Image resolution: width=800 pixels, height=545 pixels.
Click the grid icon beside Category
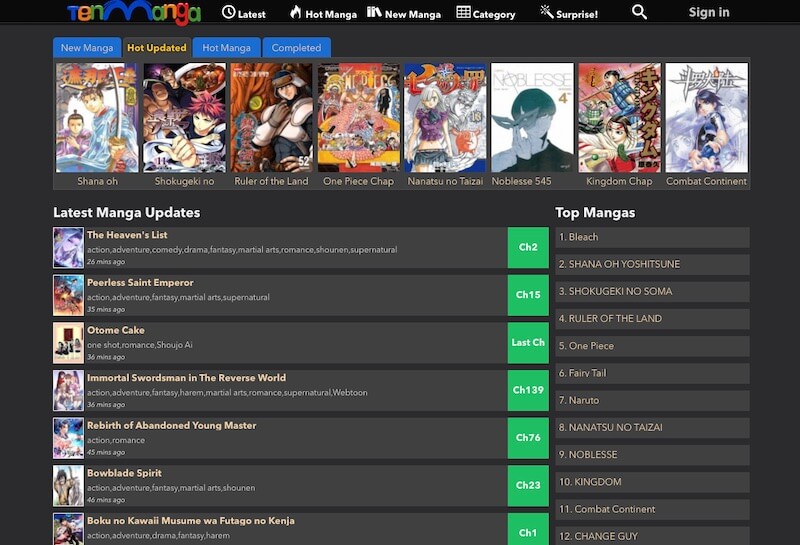click(x=463, y=12)
